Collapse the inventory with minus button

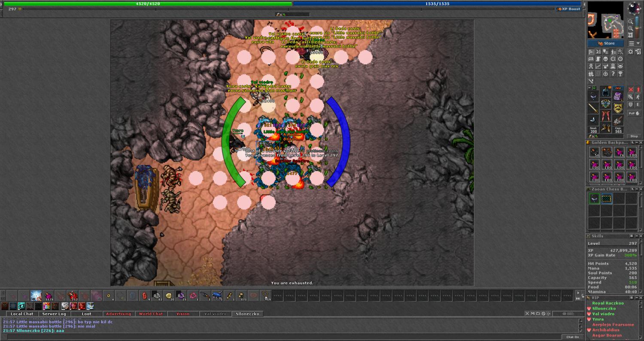tap(589, 88)
